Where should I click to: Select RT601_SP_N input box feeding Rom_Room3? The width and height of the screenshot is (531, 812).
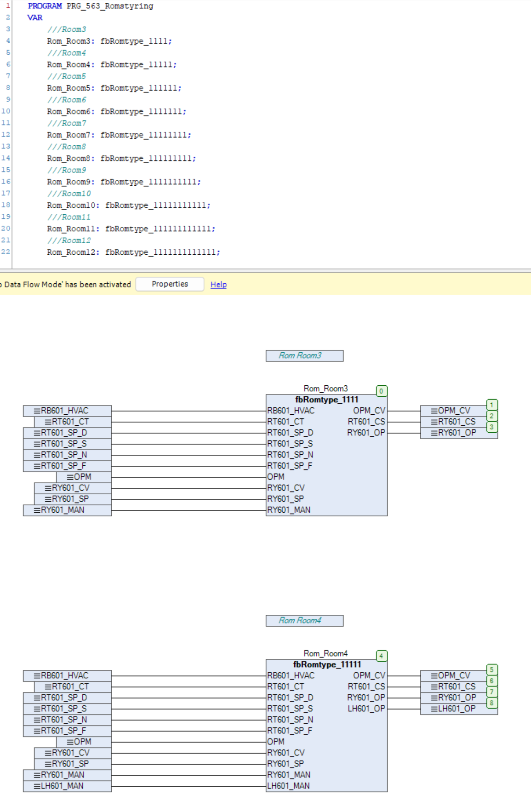click(x=67, y=455)
